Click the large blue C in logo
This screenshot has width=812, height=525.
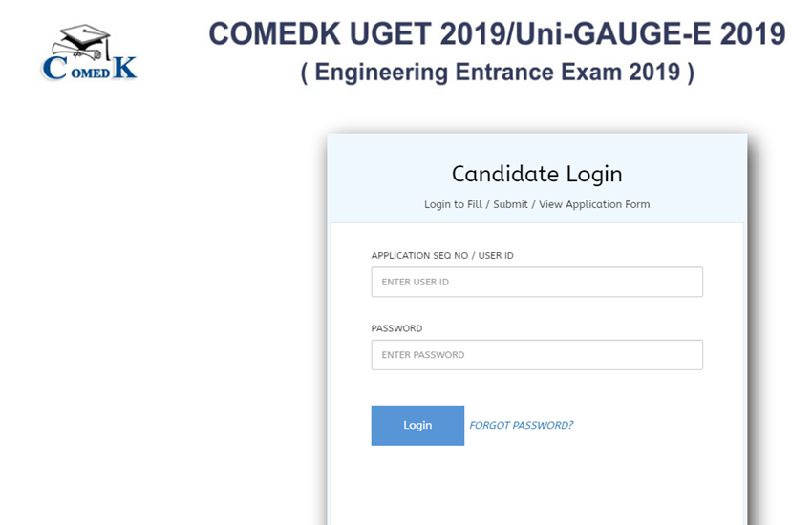pos(53,68)
